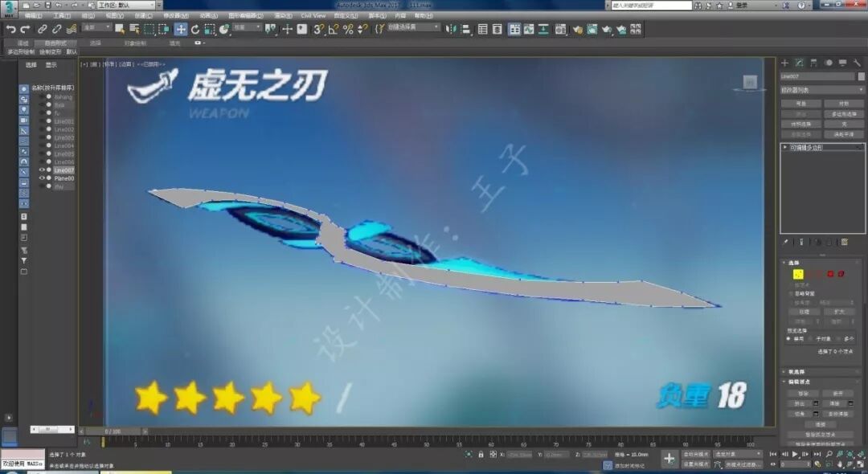
Task: Activate the Select and Link tool
Action: [x=43, y=28]
